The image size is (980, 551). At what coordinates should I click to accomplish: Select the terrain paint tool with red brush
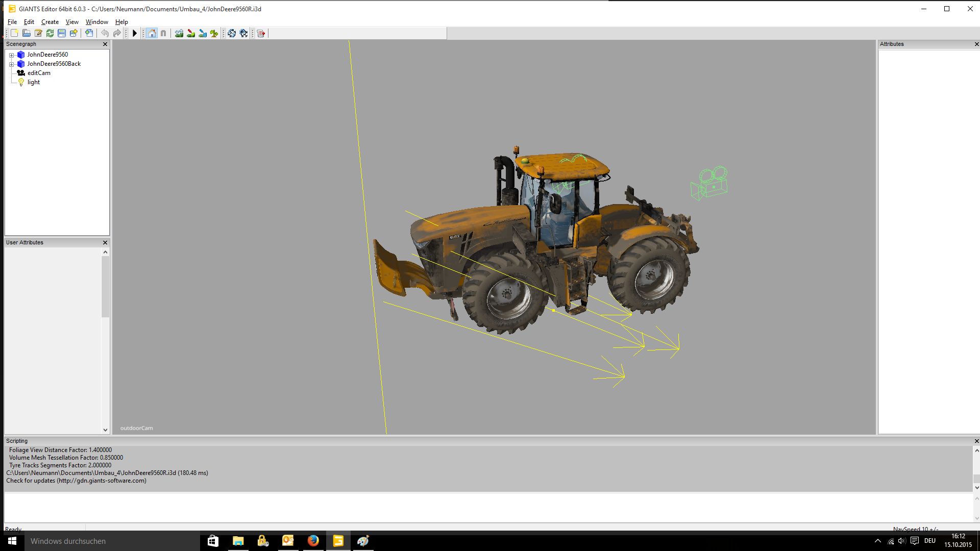191,33
